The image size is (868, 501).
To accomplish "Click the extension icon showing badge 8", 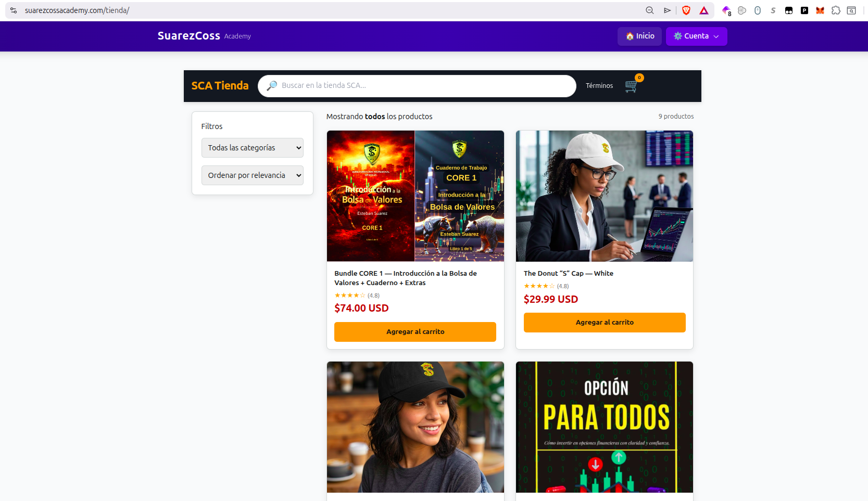I will point(726,10).
